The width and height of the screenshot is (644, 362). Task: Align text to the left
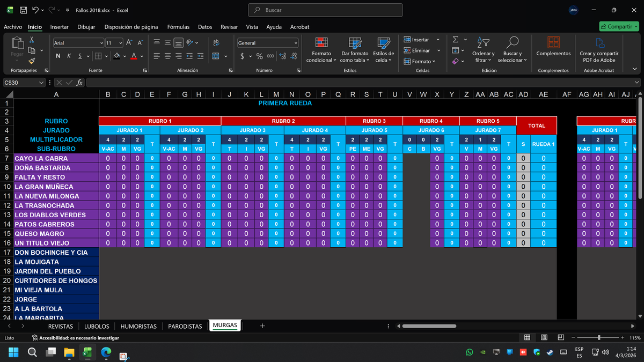point(157,56)
